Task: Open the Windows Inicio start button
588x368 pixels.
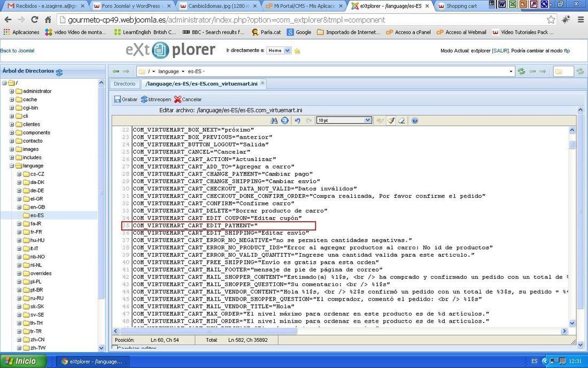Action: 23,361
